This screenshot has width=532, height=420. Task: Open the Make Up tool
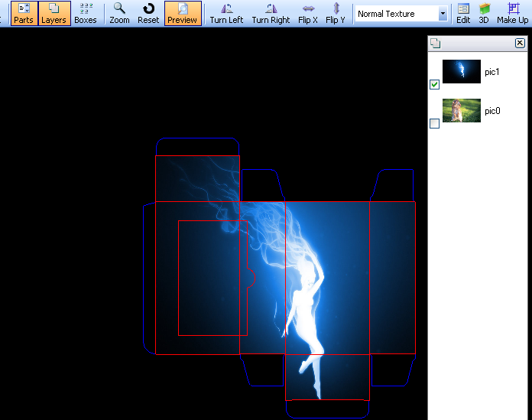tap(513, 13)
